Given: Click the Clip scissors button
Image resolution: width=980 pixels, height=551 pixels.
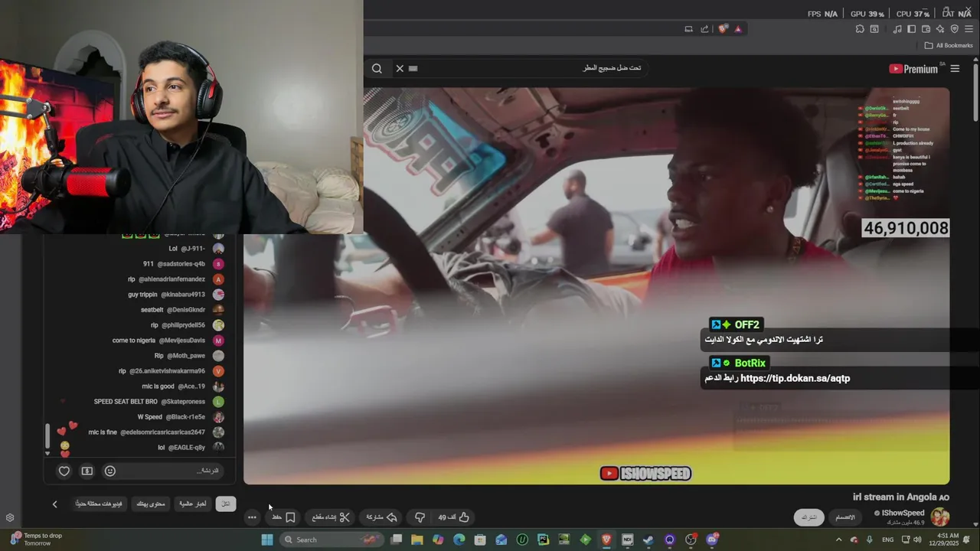Looking at the screenshot, I should 331,517.
